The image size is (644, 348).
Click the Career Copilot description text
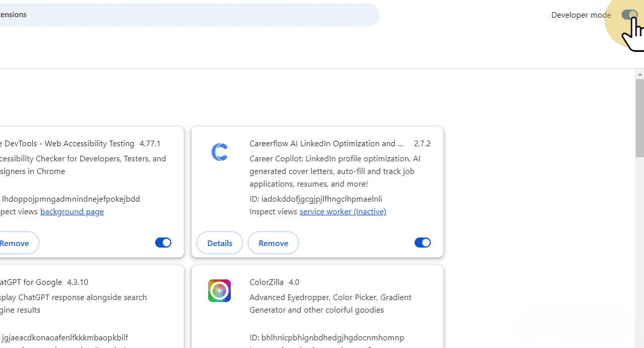pos(335,171)
